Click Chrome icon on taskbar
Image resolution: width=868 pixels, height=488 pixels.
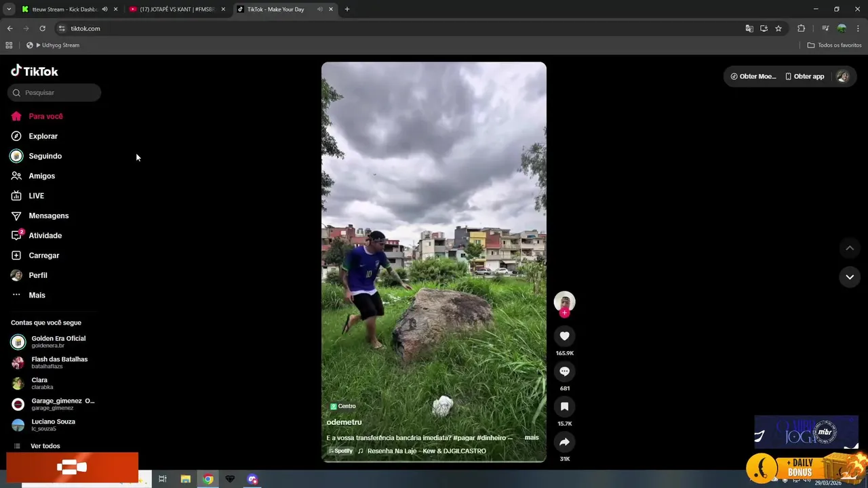tap(208, 479)
